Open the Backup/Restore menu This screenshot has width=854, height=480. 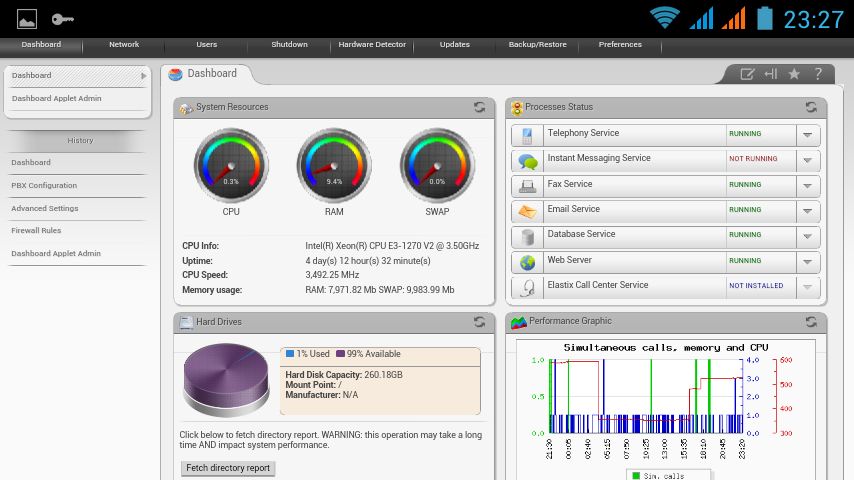click(x=538, y=45)
